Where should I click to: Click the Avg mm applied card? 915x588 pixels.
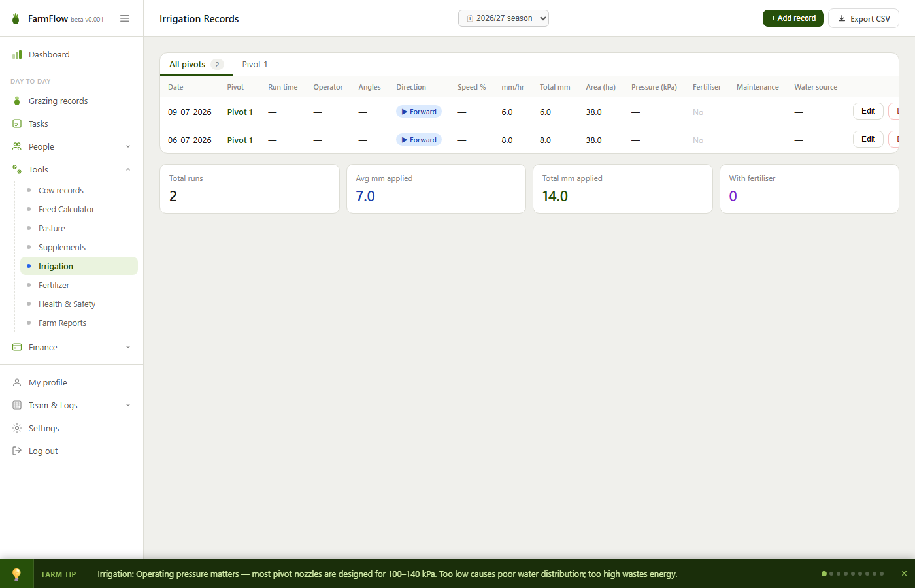point(436,189)
